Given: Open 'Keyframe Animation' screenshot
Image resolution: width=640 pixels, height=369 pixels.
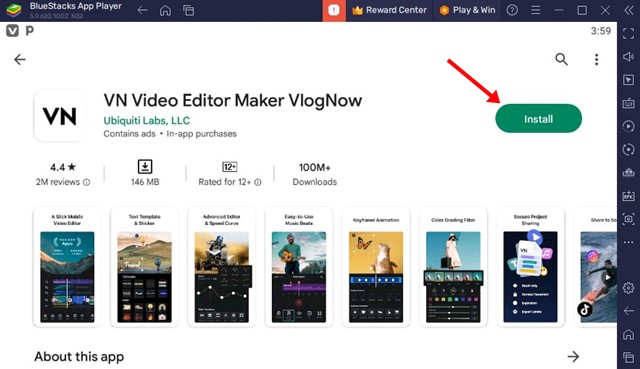Looking at the screenshot, I should click(376, 267).
